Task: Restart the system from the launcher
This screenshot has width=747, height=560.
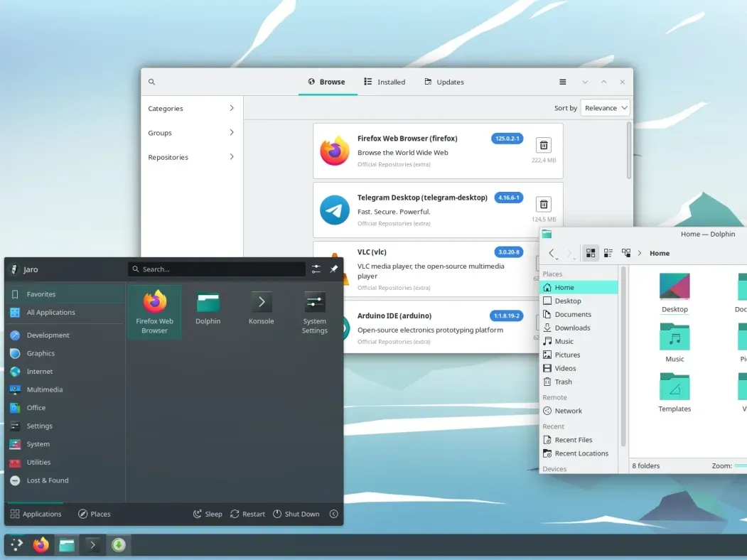Action: (x=247, y=514)
